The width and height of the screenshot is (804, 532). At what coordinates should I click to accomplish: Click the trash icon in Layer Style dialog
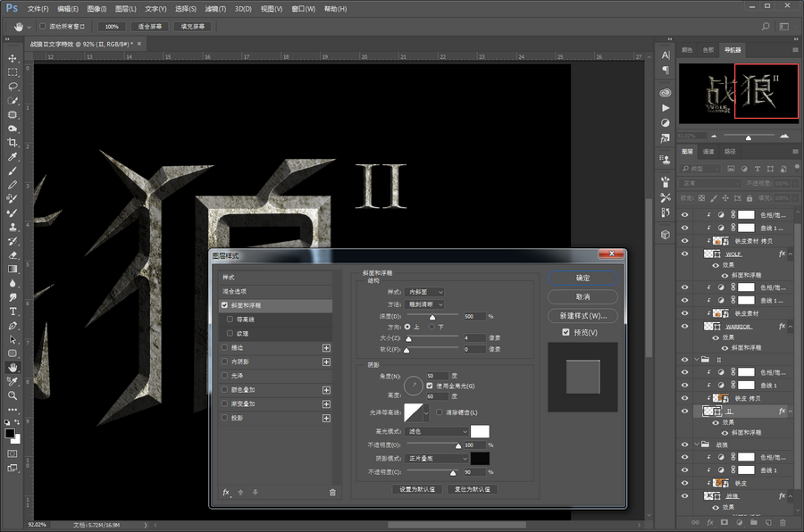click(332, 492)
